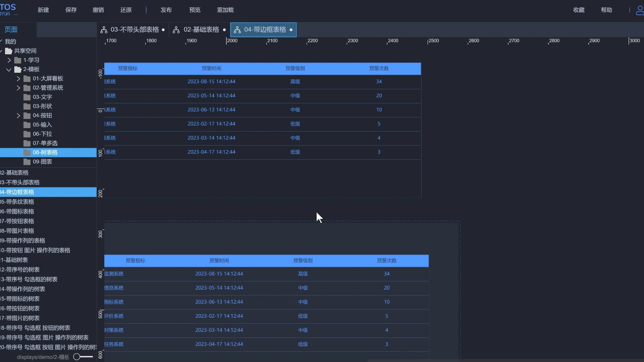
Task: Click the 02-基础表格 tab icon
Action: click(x=176, y=30)
